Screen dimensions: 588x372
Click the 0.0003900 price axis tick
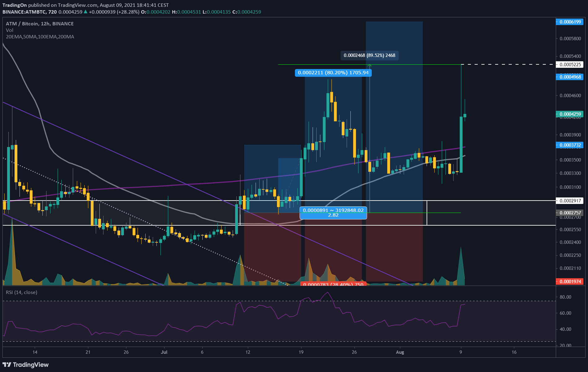click(570, 135)
